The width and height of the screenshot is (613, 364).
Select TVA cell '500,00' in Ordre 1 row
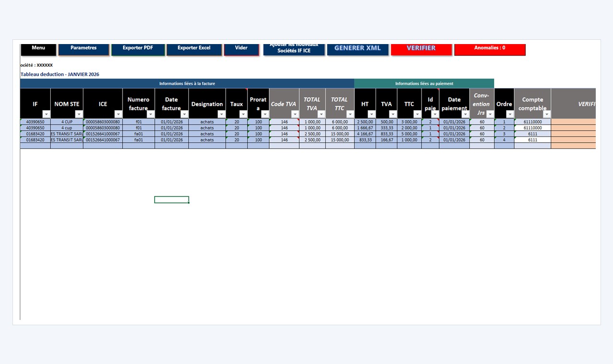(386, 122)
